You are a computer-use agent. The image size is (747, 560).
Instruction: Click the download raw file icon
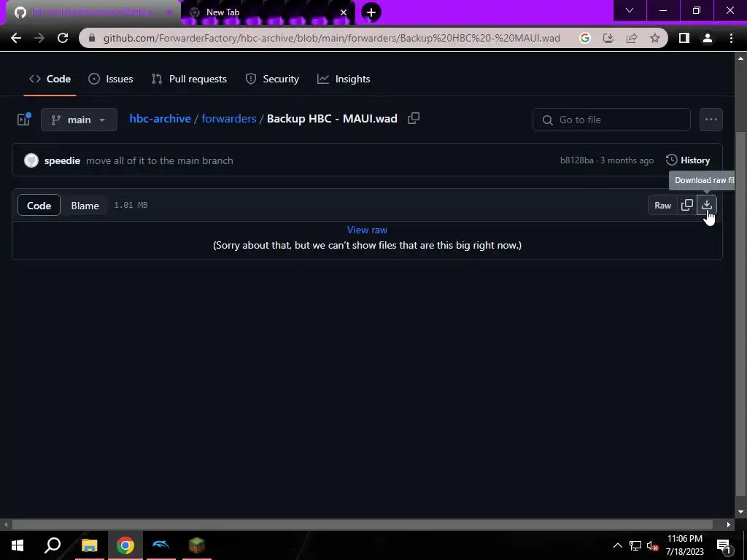(706, 205)
